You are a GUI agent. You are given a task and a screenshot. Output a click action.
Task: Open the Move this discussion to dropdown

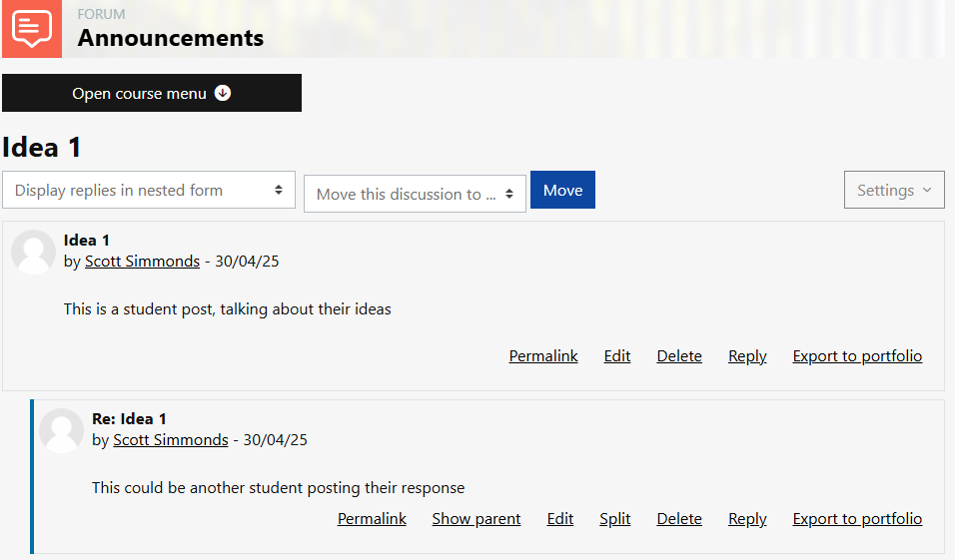[415, 195]
